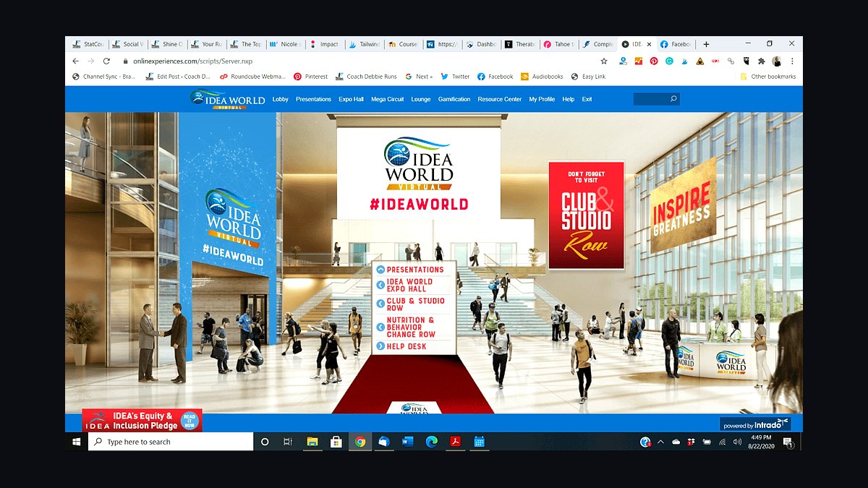Click the magnifier search icon in navbar

click(x=673, y=99)
